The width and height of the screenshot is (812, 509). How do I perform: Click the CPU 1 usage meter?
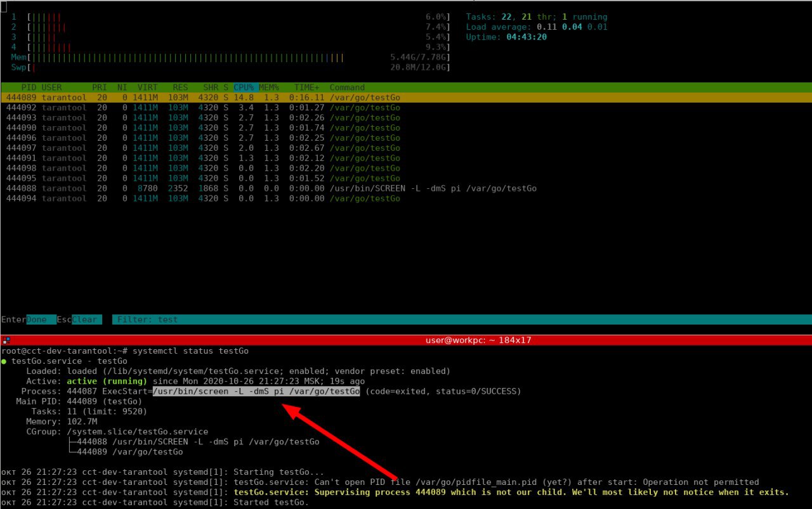231,17
